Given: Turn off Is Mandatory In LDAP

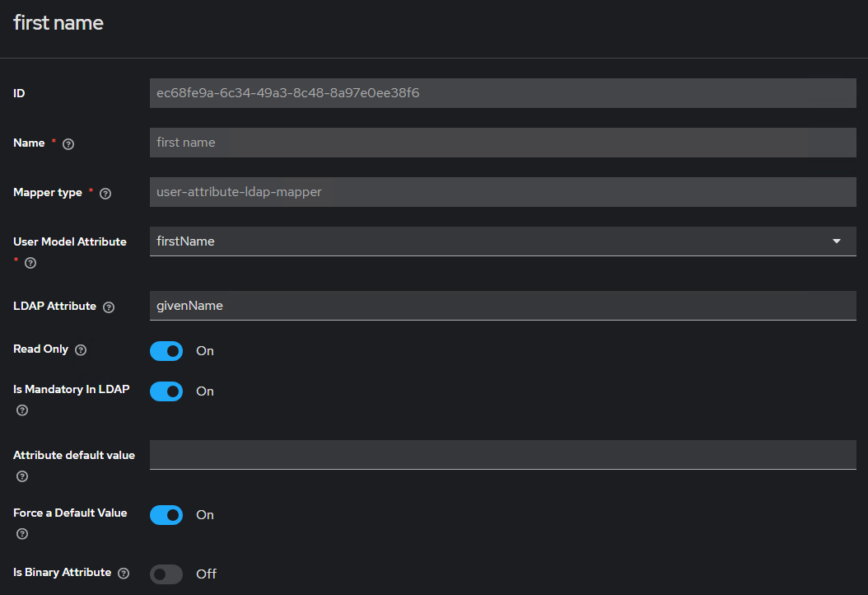Looking at the screenshot, I should pyautogui.click(x=166, y=391).
